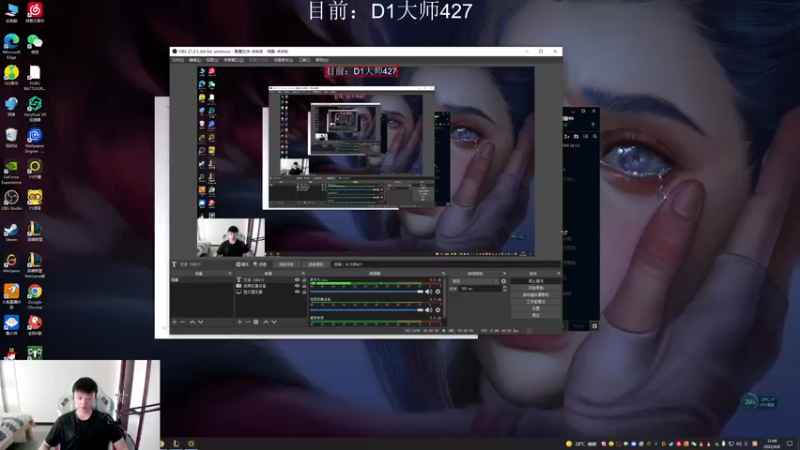The image size is (800, 450).
Task: Select the OBS Studio desktop shortcut
Action: coord(11,200)
